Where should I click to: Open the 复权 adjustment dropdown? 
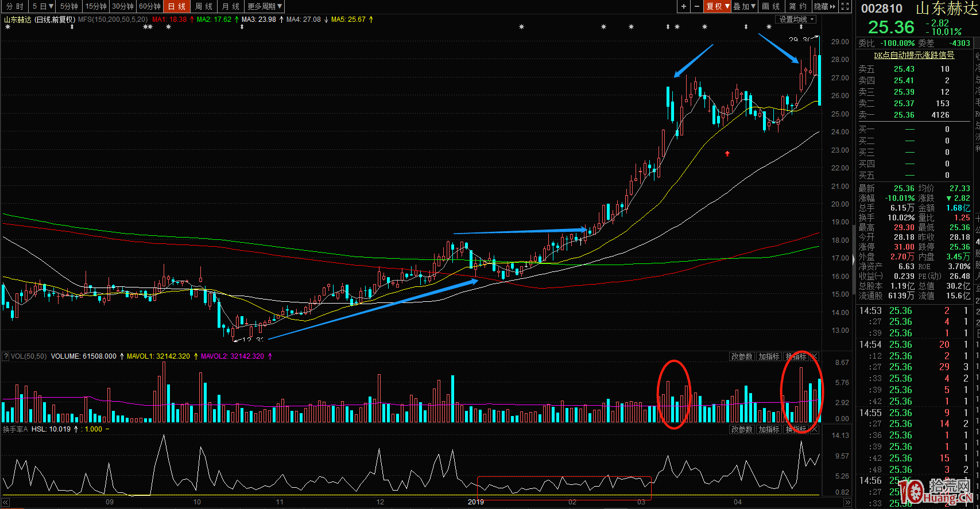[x=718, y=6]
